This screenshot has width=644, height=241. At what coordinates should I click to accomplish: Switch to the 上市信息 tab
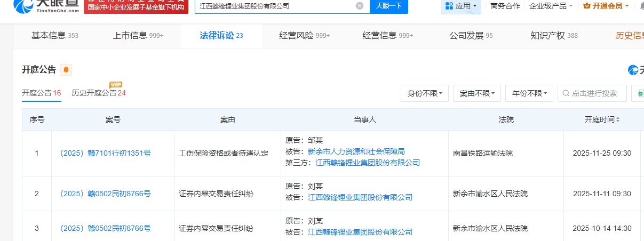138,36
